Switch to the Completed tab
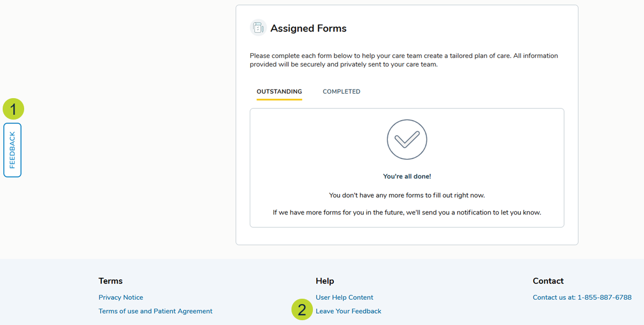The width and height of the screenshot is (644, 325). tap(341, 92)
